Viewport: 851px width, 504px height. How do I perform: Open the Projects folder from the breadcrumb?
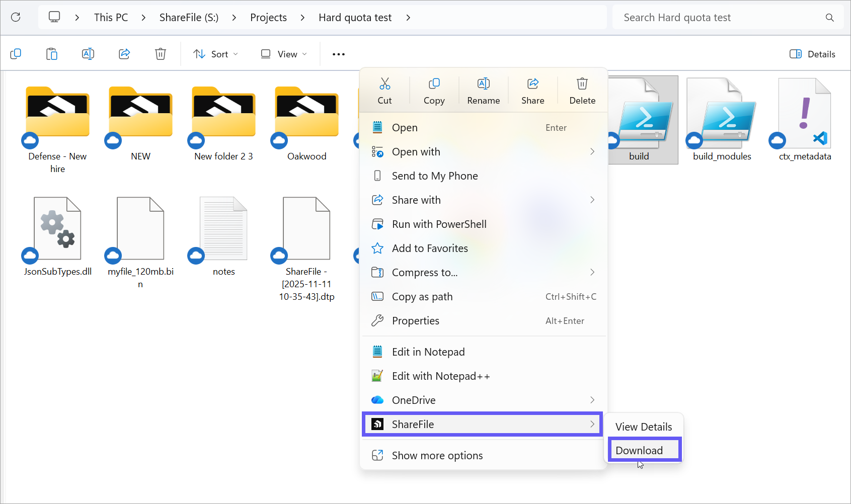click(268, 17)
